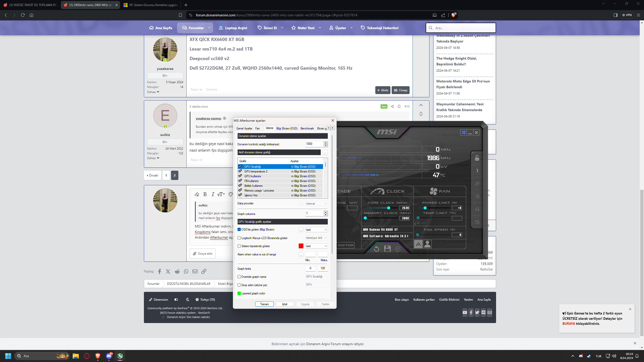Click the Tamam button to confirm settings
The image size is (644, 362).
[264, 304]
